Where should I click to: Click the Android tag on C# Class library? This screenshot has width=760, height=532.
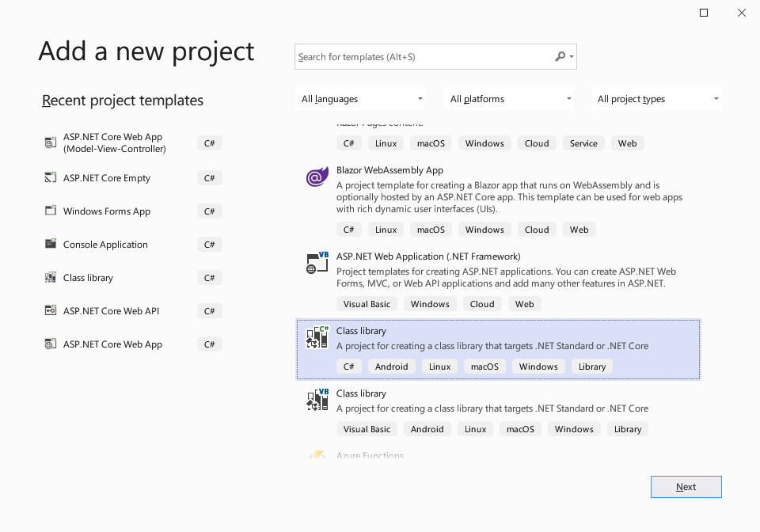[391, 367]
